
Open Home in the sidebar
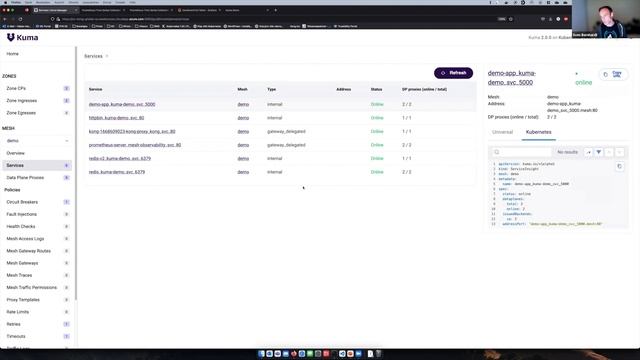(13, 54)
